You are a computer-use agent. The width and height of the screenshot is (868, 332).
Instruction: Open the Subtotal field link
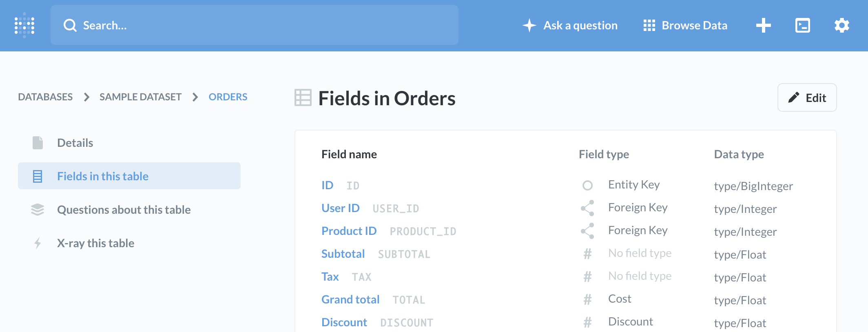(343, 254)
